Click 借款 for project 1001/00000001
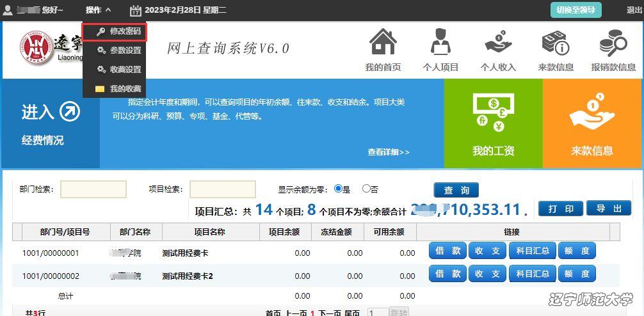This screenshot has height=316, width=644. point(447,251)
